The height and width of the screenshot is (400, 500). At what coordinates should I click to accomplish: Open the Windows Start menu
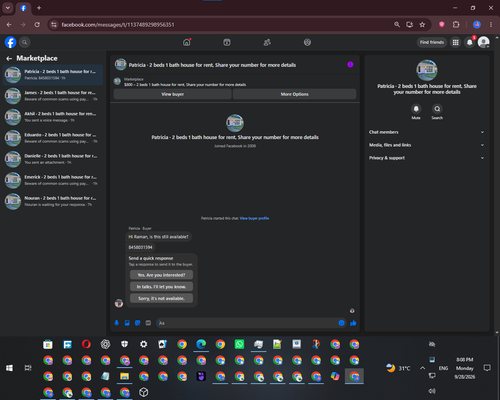[x=9, y=368]
